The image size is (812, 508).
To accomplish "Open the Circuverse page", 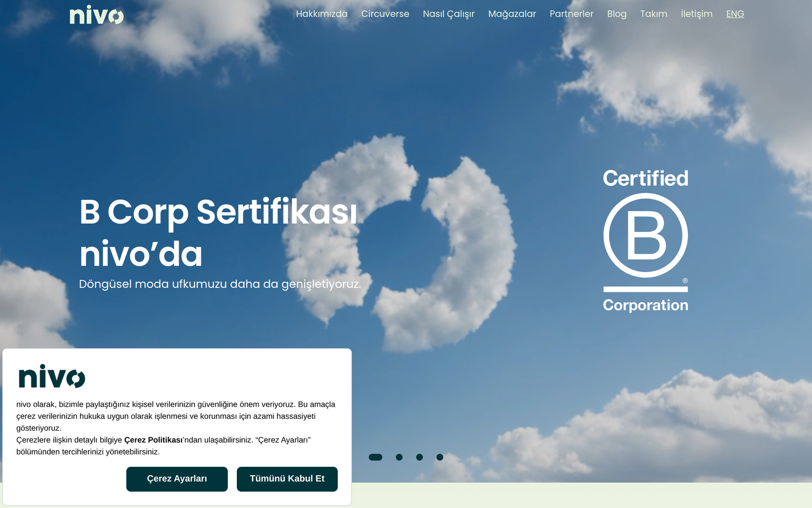I will click(x=385, y=14).
